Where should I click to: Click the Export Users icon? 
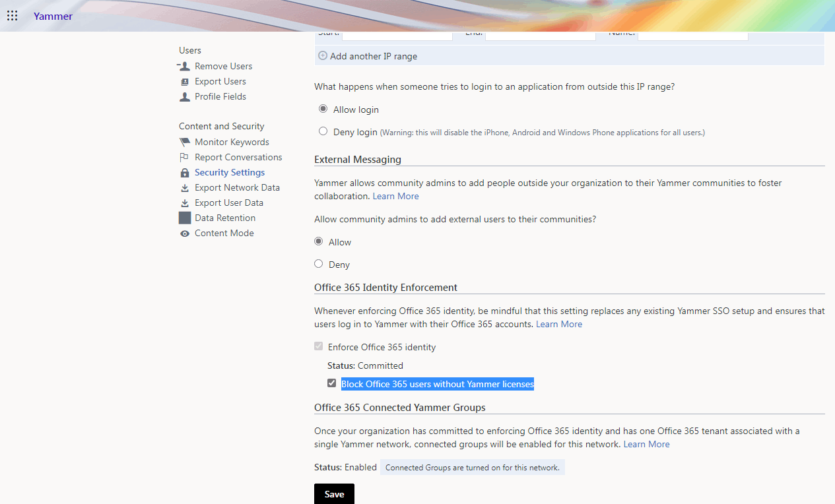(x=185, y=82)
